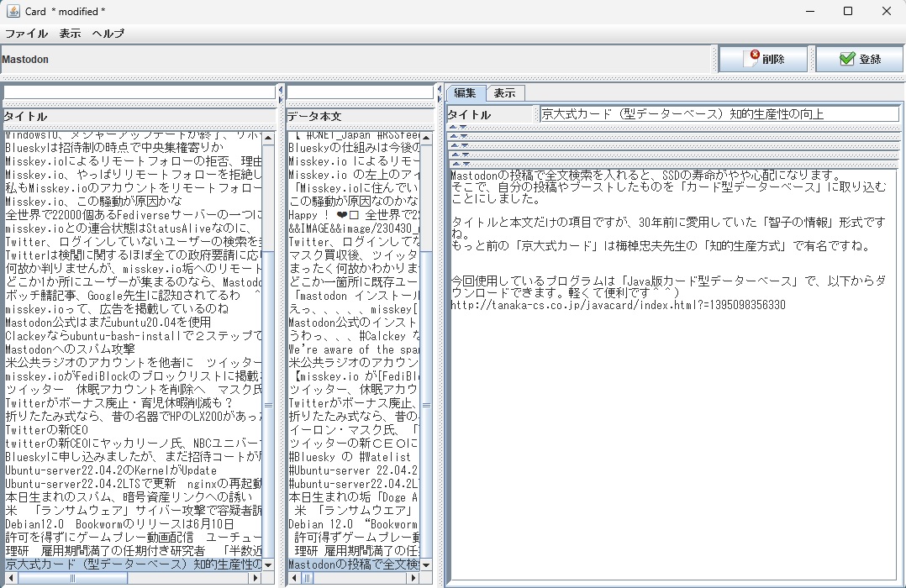Screen dimensions: 906x588
Task: Select data row starting '&&IMAGE&&image/230430'
Action: tap(354, 228)
